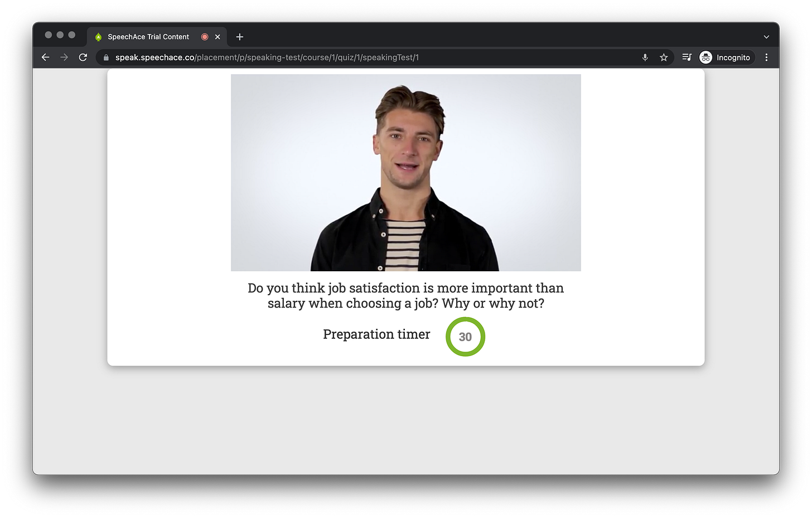
Task: Maximize the browser window
Action: click(72, 35)
